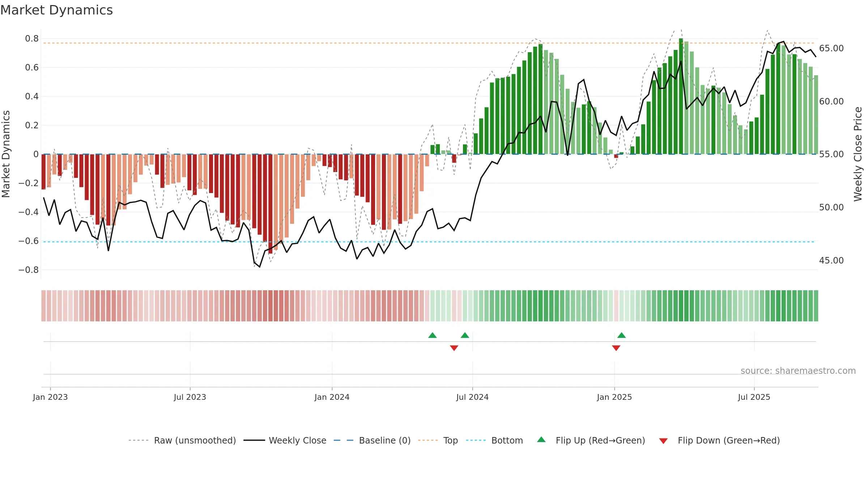Click the Jan 2025 x-axis label
Screen dimensions: 868x488
(614, 397)
